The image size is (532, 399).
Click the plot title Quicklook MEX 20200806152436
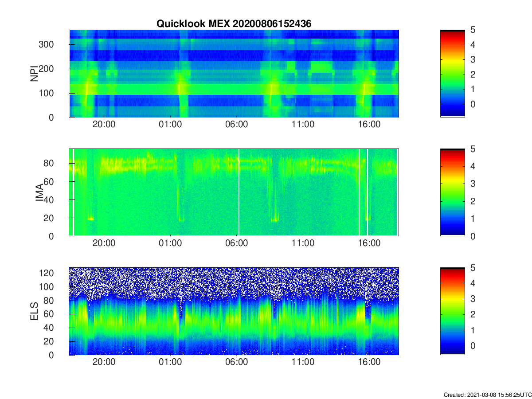pos(234,24)
